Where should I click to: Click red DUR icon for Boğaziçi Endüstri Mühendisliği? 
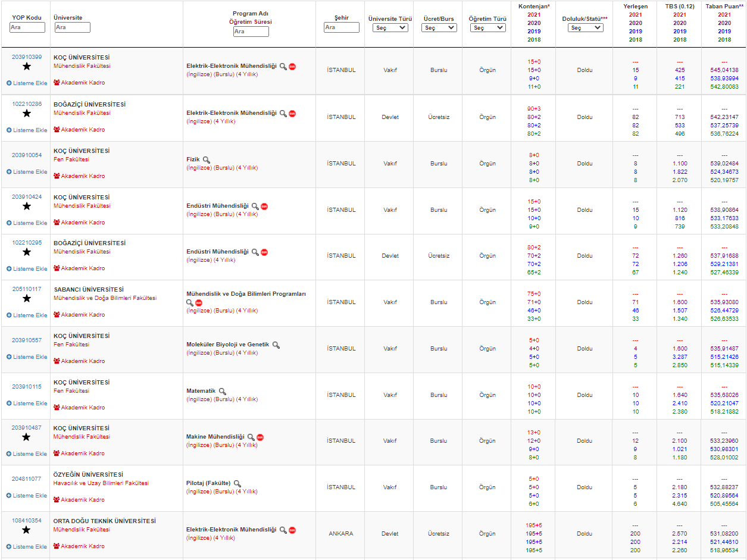click(x=264, y=252)
